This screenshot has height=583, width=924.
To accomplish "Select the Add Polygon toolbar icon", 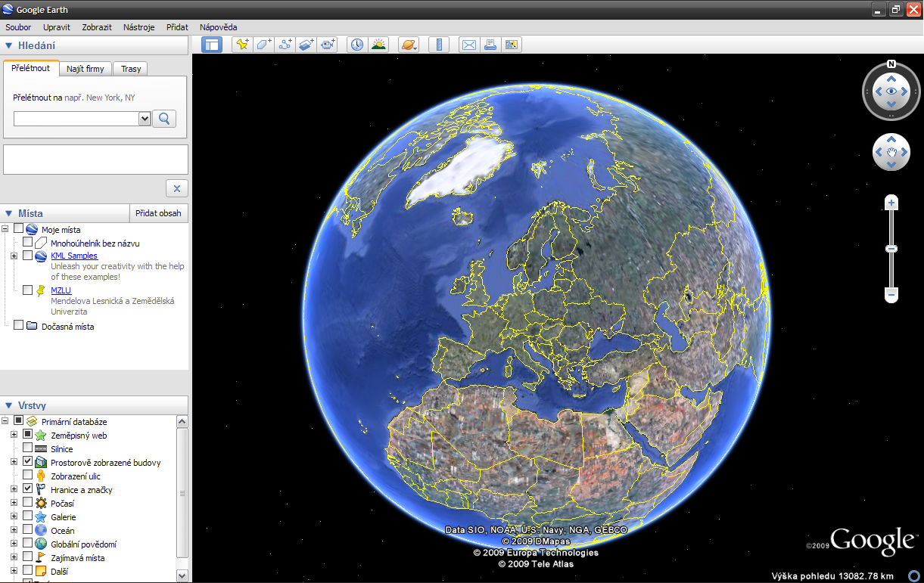I will (263, 45).
